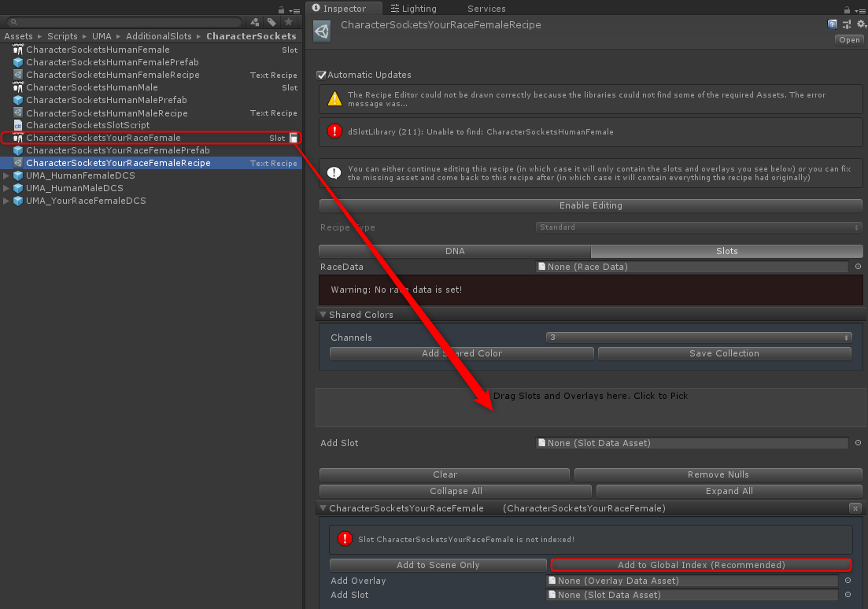
Task: Open the help reference book icon
Action: [x=833, y=24]
